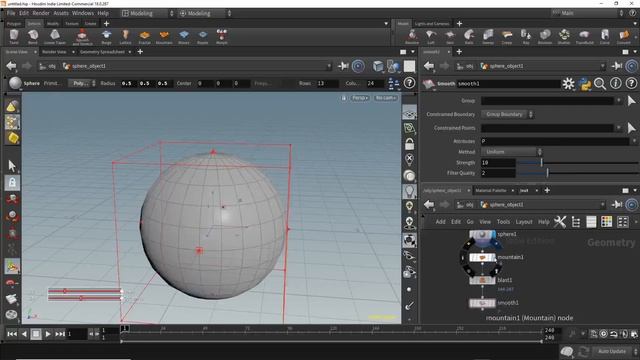Click the magnifier search parameters icon
Viewport: 640px width, 360px height.
click(x=600, y=84)
